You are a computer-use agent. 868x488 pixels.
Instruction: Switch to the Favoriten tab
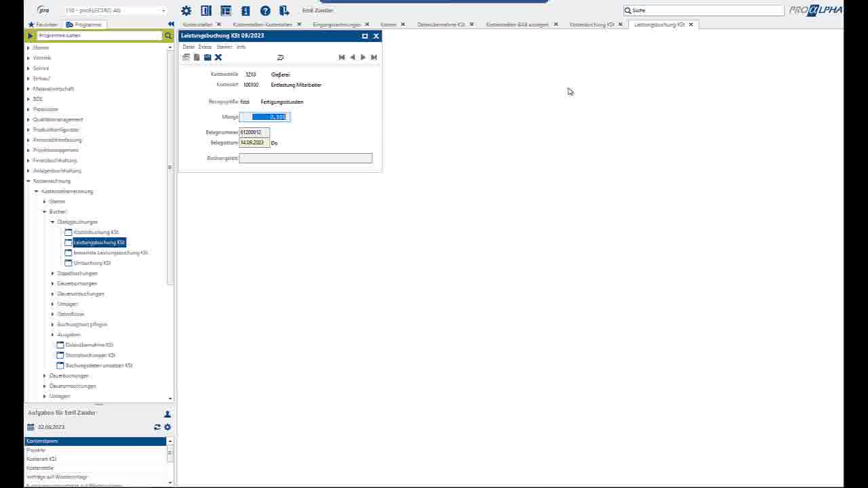[x=43, y=24]
